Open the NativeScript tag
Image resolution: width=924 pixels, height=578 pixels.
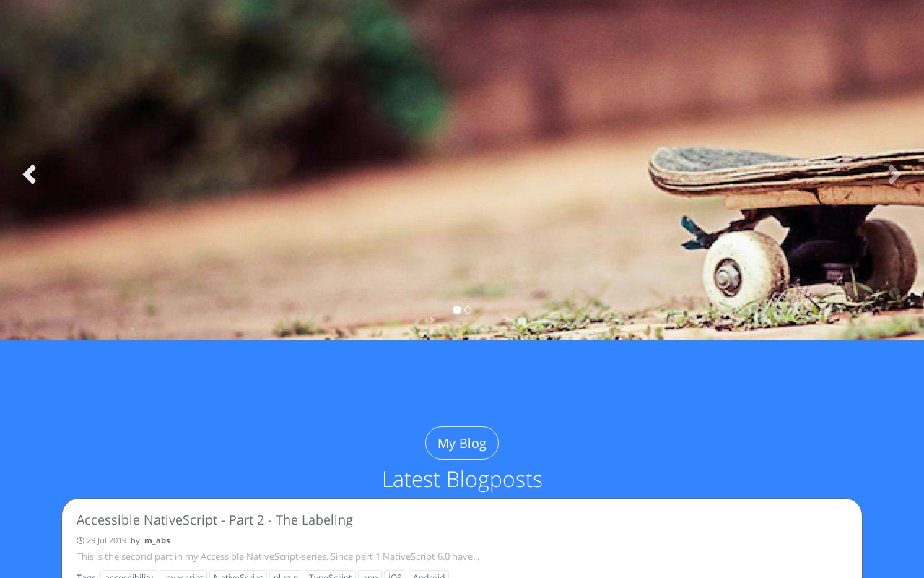238,575
